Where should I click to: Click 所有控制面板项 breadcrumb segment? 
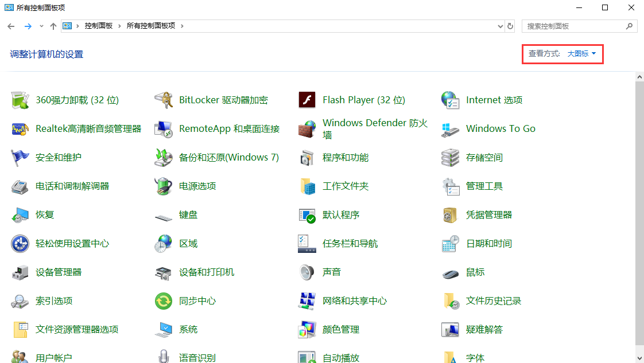[152, 26]
